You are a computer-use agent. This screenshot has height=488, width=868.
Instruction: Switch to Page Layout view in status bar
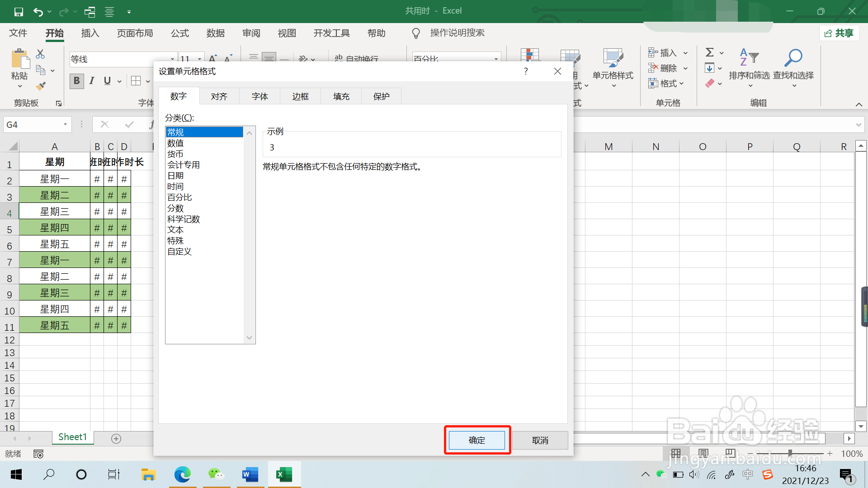[x=703, y=453]
